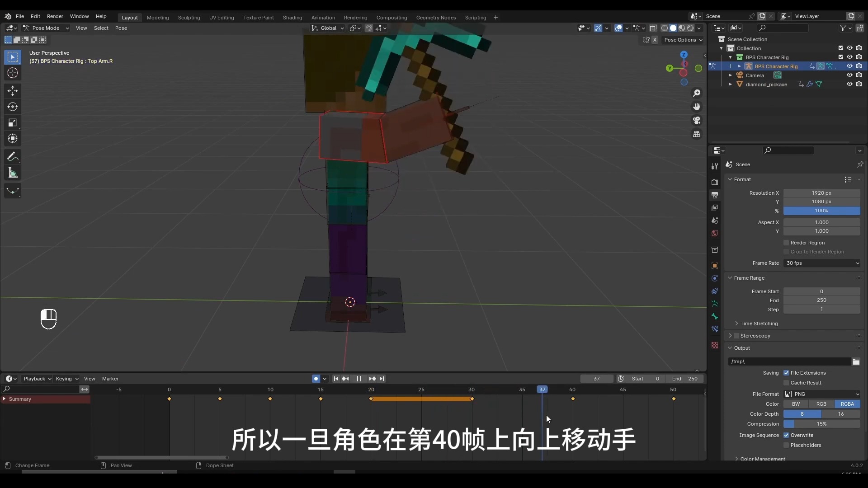Select the Scale tool
Image resolution: width=868 pixels, height=488 pixels.
tap(13, 122)
